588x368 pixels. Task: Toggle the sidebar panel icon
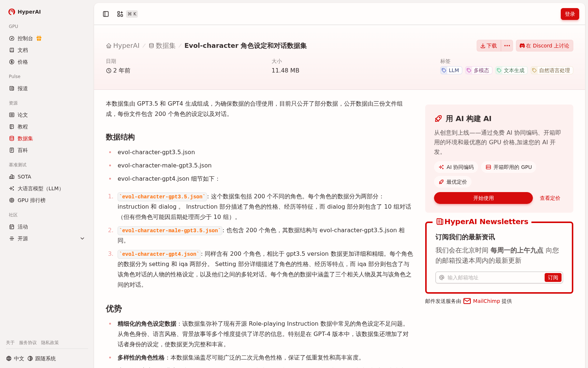(106, 14)
